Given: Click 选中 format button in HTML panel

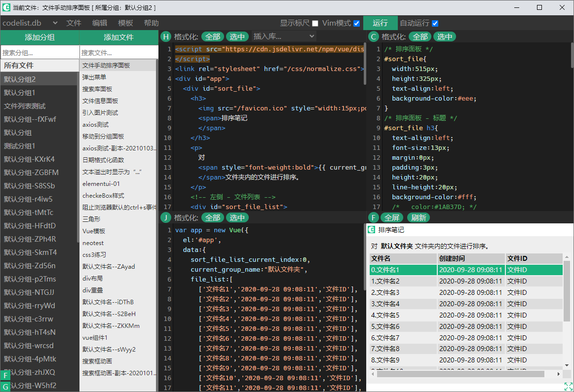Looking at the screenshot, I should click(x=237, y=36).
